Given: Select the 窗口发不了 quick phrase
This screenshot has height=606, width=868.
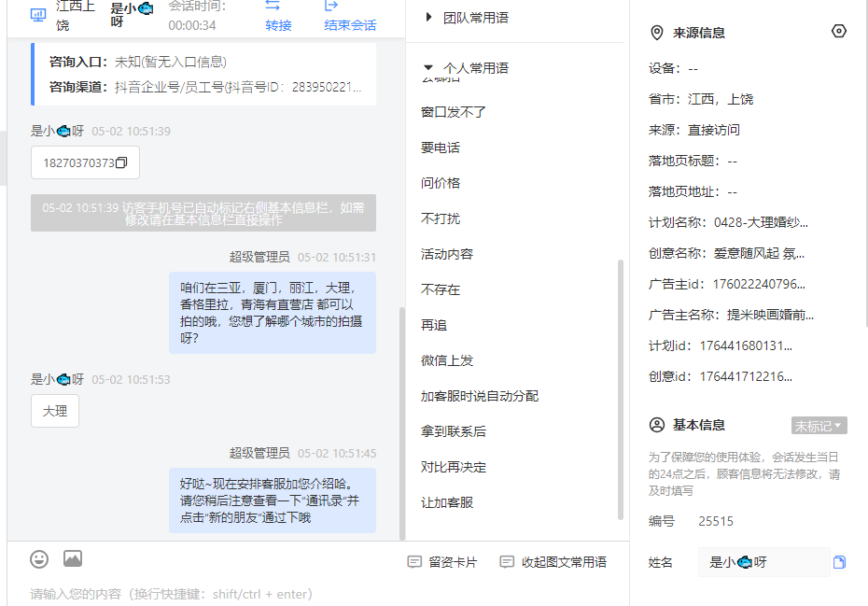Looking at the screenshot, I should tap(454, 112).
